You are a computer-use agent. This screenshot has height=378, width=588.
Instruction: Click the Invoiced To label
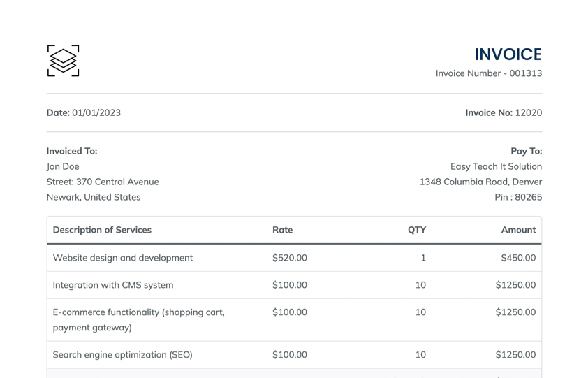pyautogui.click(x=72, y=151)
